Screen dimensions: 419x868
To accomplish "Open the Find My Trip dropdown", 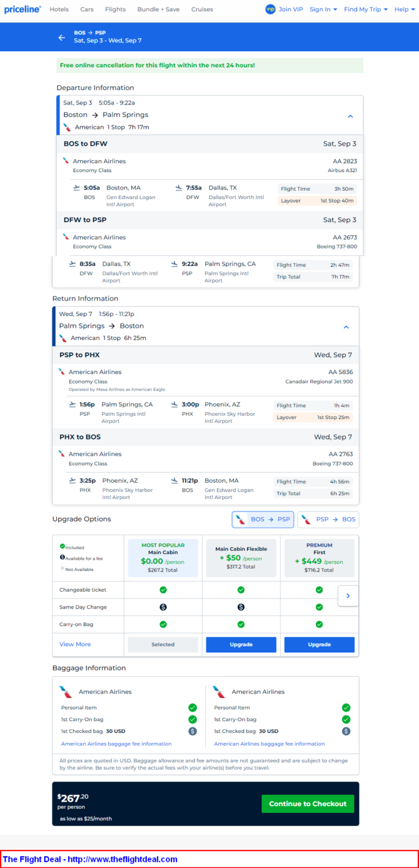I will [366, 9].
